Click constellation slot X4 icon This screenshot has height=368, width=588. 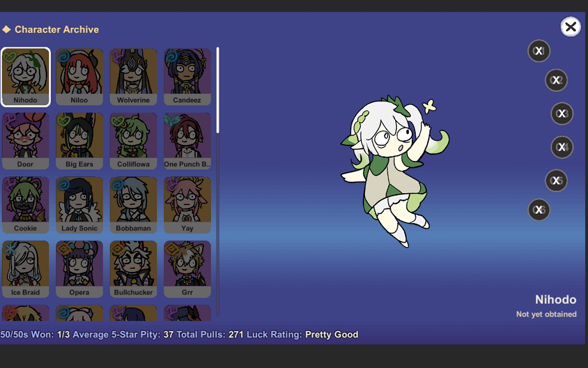pos(562,148)
